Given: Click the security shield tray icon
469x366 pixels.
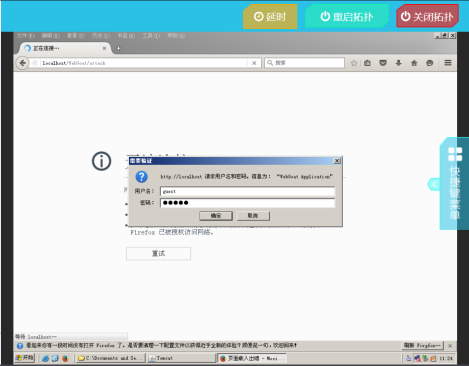Looking at the screenshot, I should [433, 358].
